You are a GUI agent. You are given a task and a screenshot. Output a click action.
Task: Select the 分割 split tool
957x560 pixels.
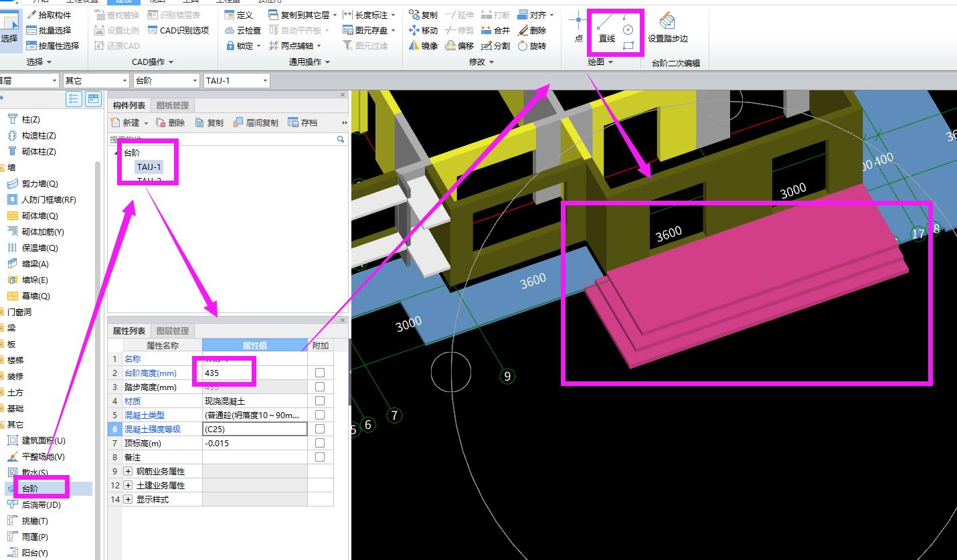495,45
